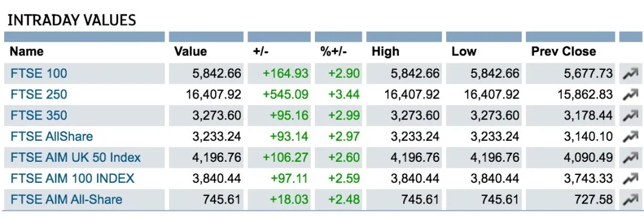Open the FTSE AllShare chart icon
The width and height of the screenshot is (644, 218).
tap(630, 137)
